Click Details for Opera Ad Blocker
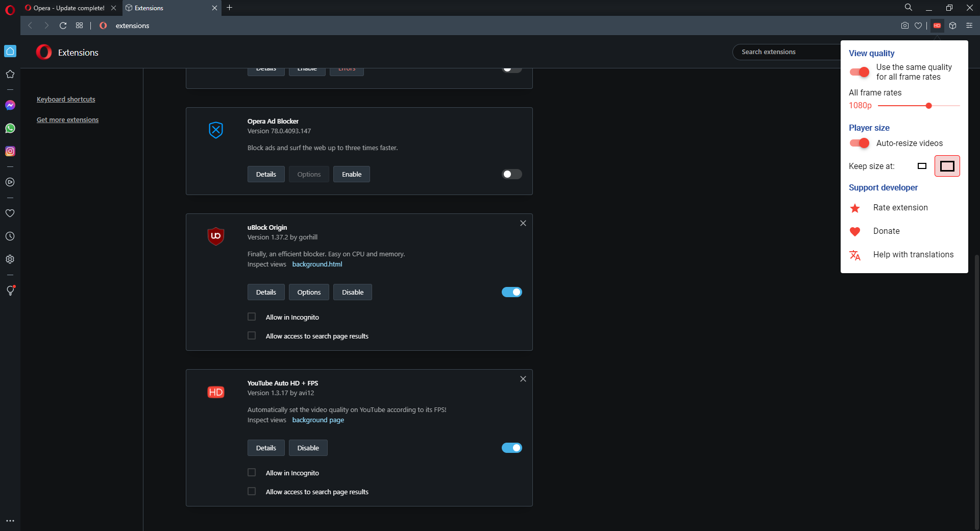The width and height of the screenshot is (980, 531). coord(266,174)
